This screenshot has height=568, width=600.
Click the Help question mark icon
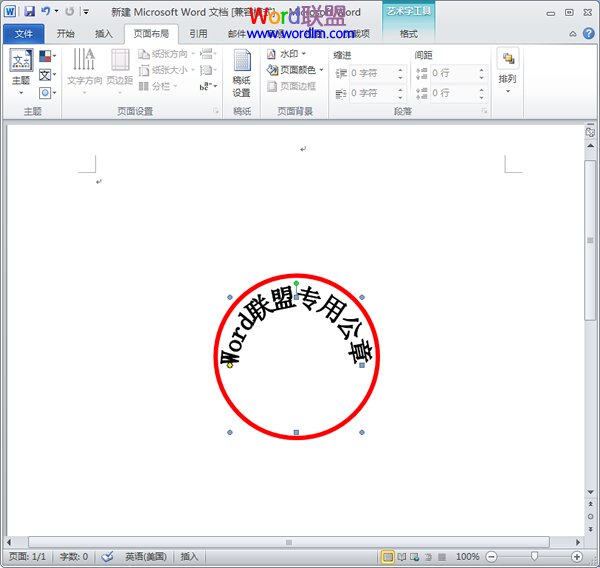(x=589, y=34)
